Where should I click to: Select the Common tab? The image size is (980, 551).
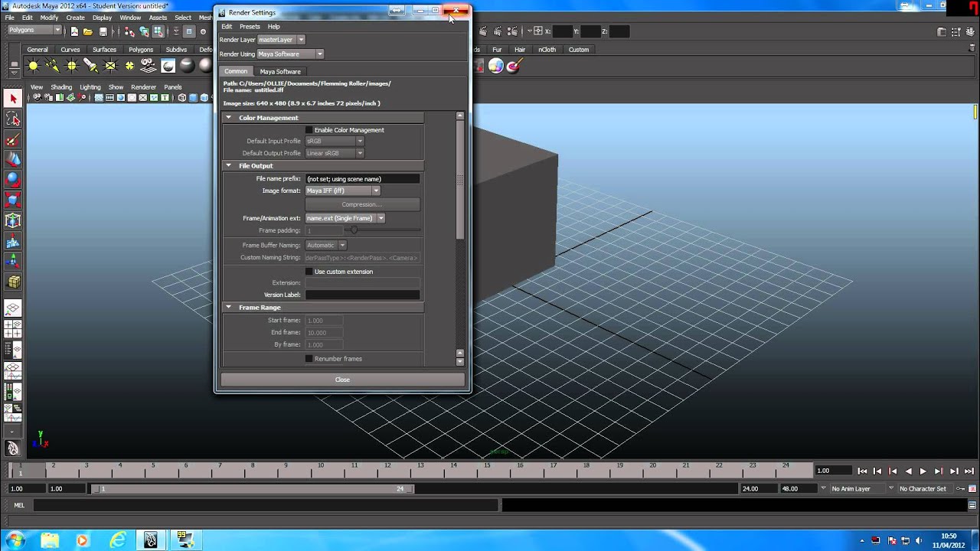click(x=236, y=71)
